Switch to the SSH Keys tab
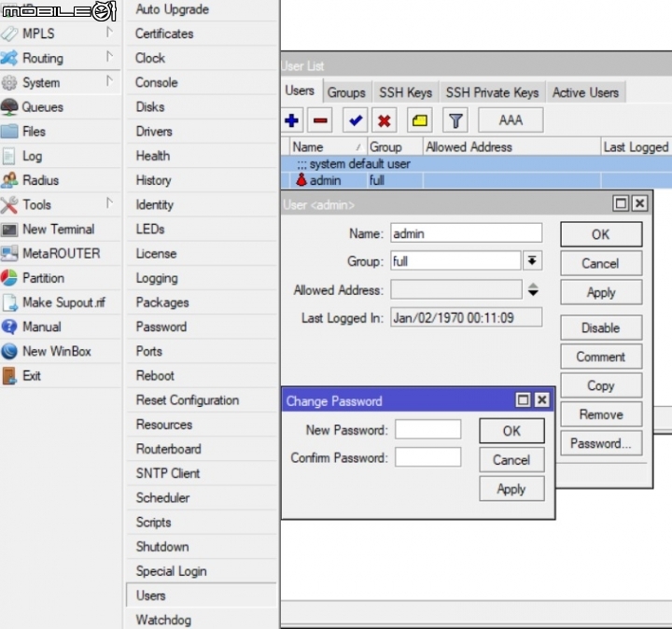Viewport: 672px width, 629px height. (x=405, y=92)
